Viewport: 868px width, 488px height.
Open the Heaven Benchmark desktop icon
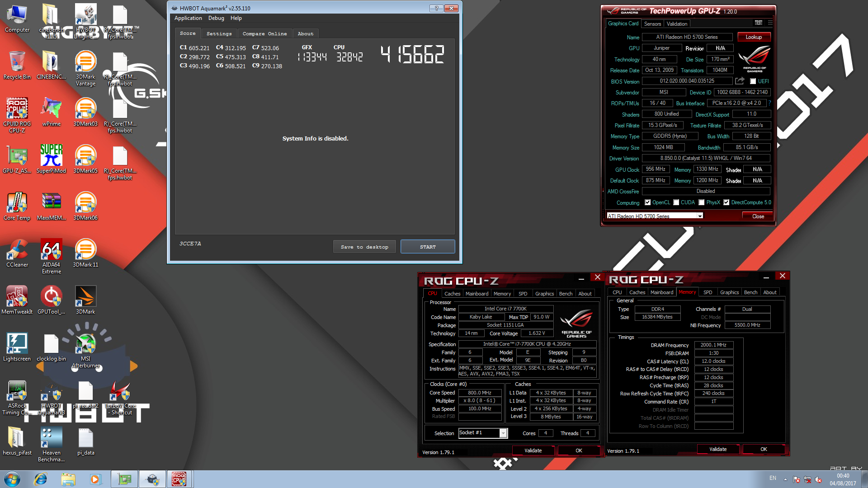click(52, 445)
